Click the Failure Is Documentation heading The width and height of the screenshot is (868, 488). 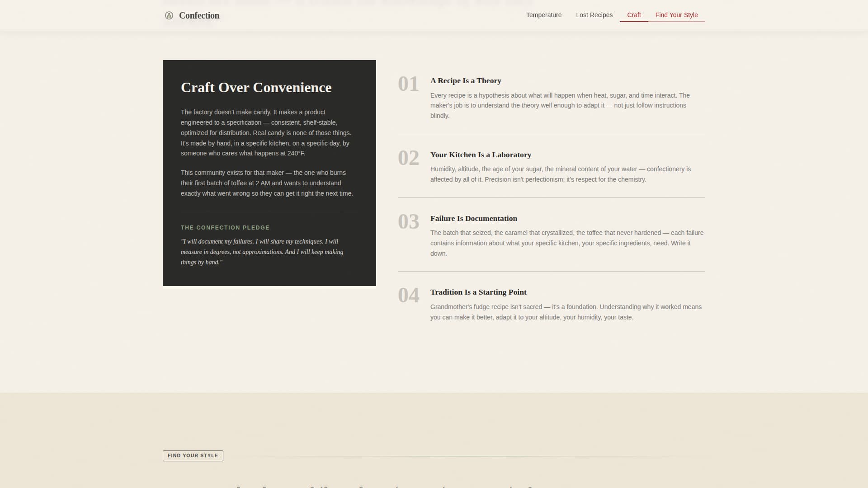point(473,218)
